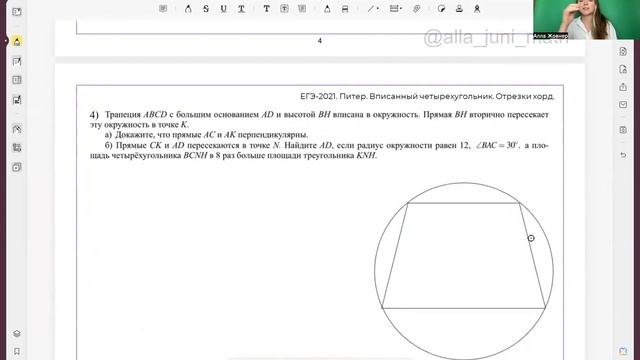Viewport: 640px width, 360px height.
Task: Select the squiggly underline T tool
Action: pos(242,9)
